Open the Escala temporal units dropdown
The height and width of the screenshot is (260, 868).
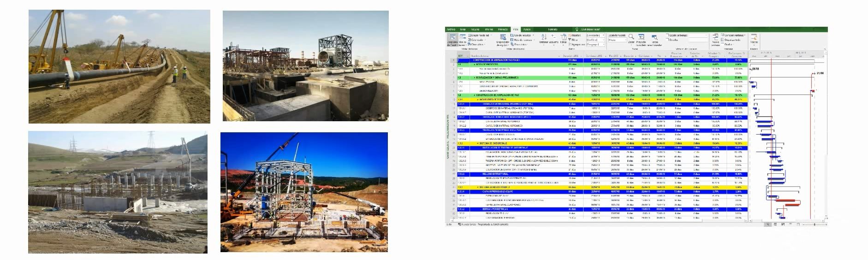tap(618, 40)
